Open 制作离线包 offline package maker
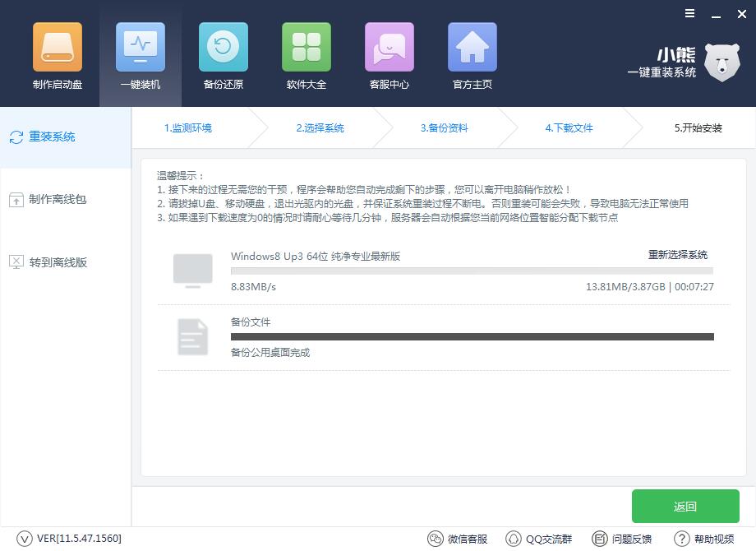Viewport: 756px width, 551px height. (48, 199)
